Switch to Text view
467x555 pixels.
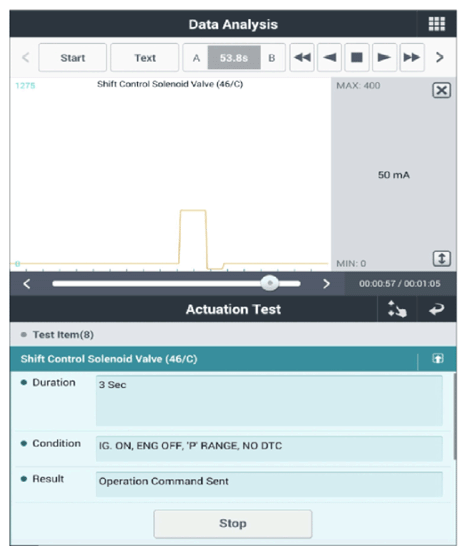point(145,58)
